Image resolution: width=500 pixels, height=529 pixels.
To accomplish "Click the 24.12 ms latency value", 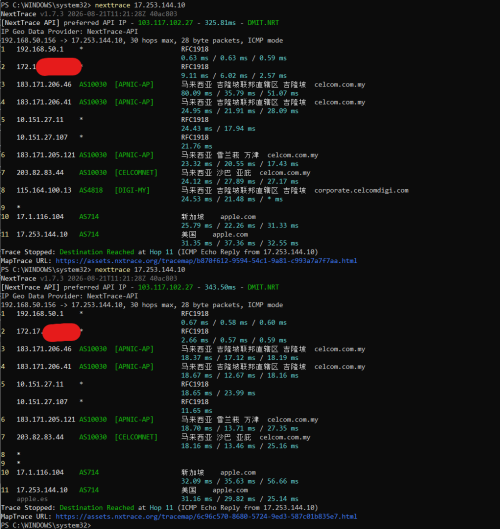I will click(197, 182).
